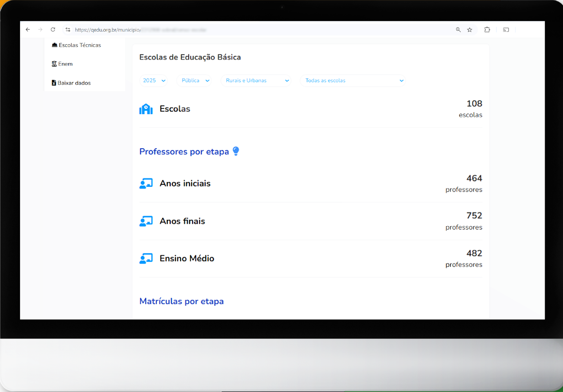Click the URL address bar field
Viewport: 563px width, 392px height.
click(245, 30)
